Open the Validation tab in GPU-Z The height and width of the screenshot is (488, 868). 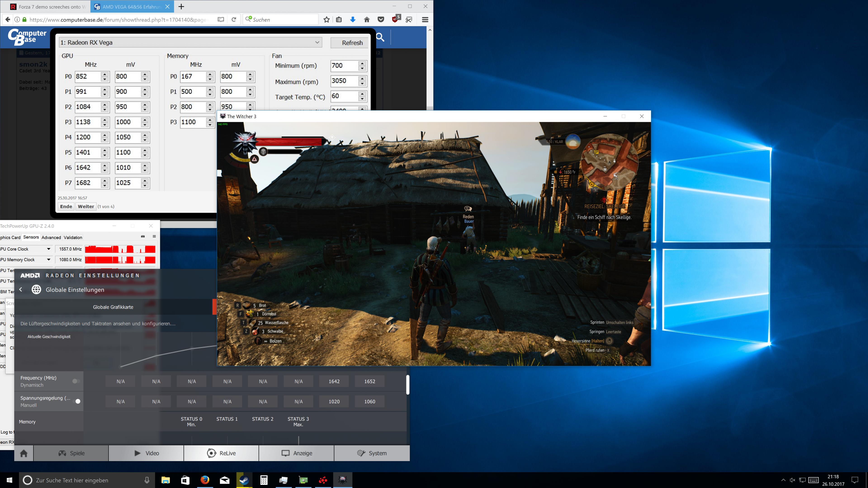click(x=73, y=237)
